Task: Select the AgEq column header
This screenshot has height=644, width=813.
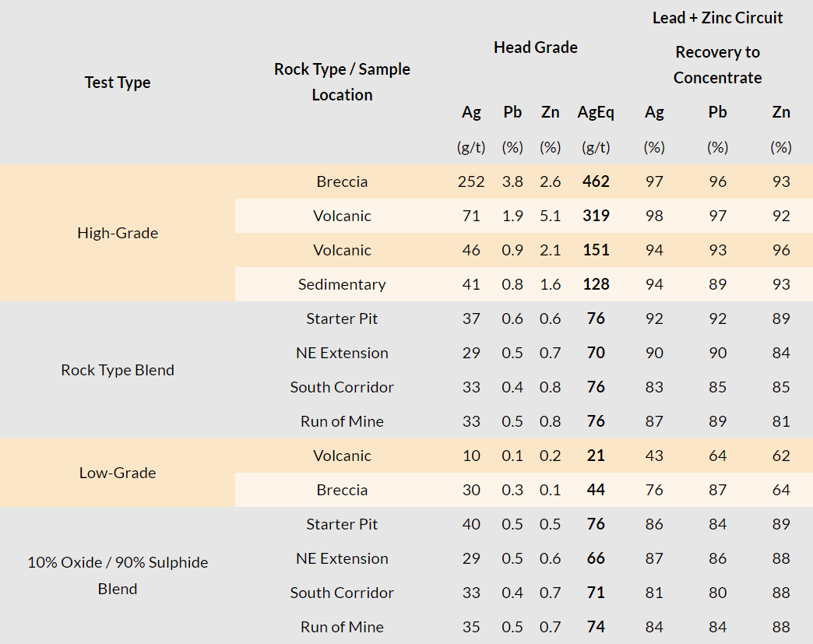Action: (x=596, y=112)
